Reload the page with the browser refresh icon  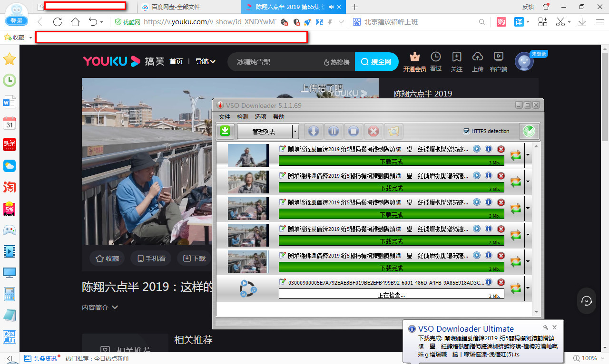(x=58, y=22)
